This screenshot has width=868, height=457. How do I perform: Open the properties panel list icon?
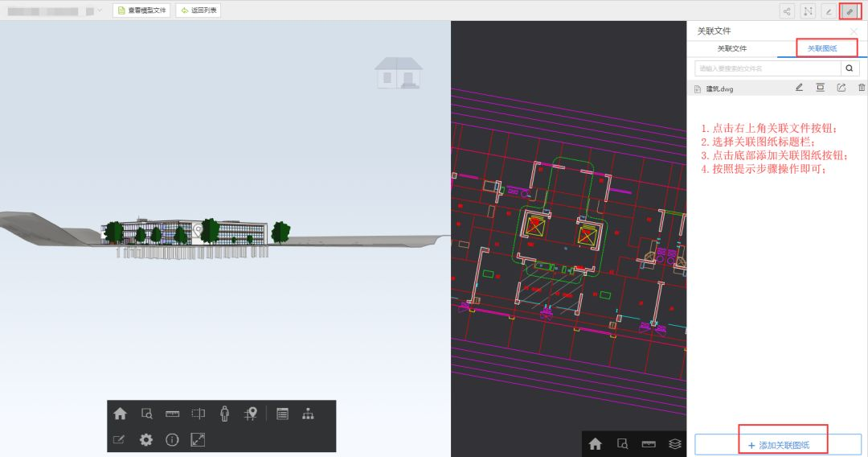point(282,414)
